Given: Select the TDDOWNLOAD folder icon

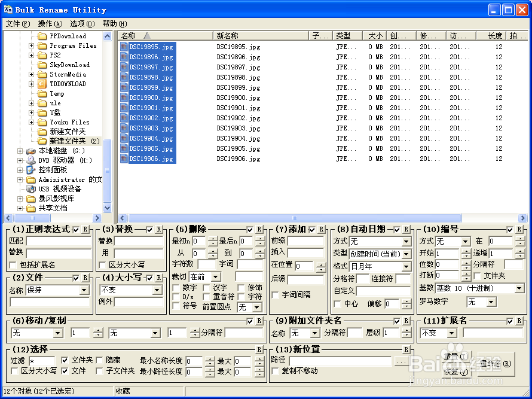Looking at the screenshot, I should [x=42, y=84].
